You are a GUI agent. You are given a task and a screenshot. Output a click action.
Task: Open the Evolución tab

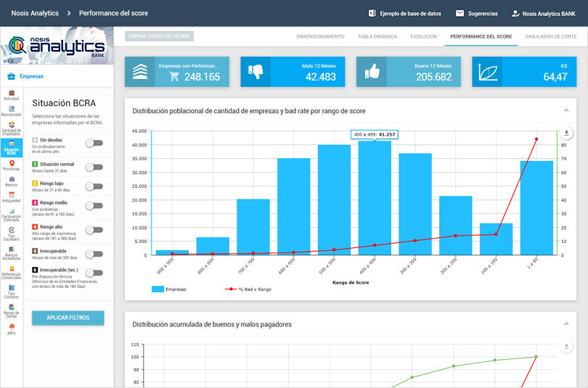pyautogui.click(x=423, y=36)
